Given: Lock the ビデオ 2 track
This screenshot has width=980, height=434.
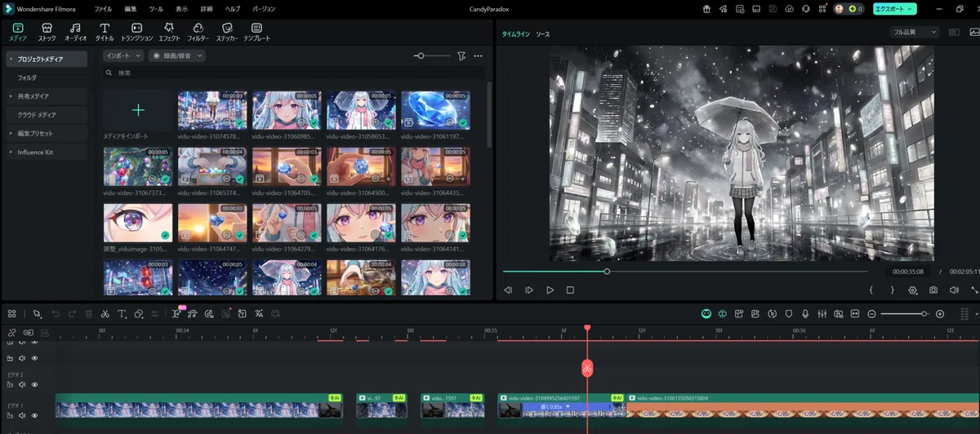Looking at the screenshot, I should (11, 384).
